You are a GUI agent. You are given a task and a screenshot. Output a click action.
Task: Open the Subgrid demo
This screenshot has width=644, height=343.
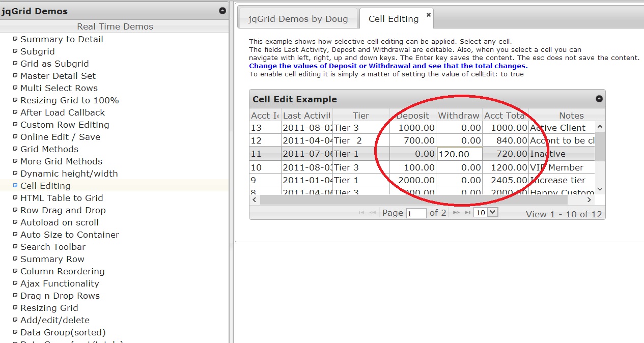pos(38,51)
